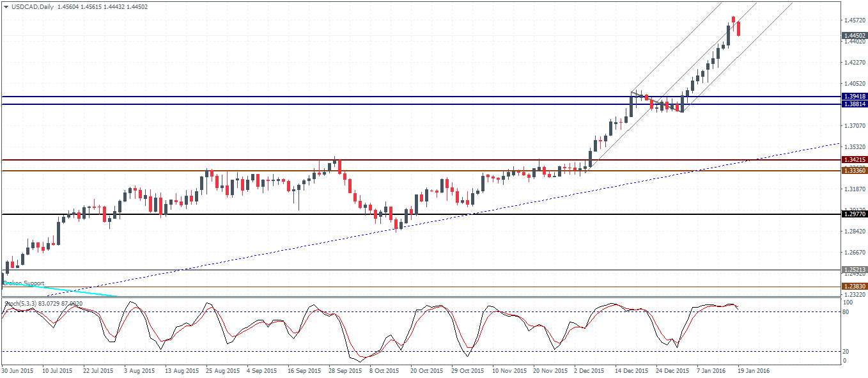Click the 1.42270 price axis label
Image resolution: width=868 pixels, height=378 pixels.
pyautogui.click(x=855, y=62)
